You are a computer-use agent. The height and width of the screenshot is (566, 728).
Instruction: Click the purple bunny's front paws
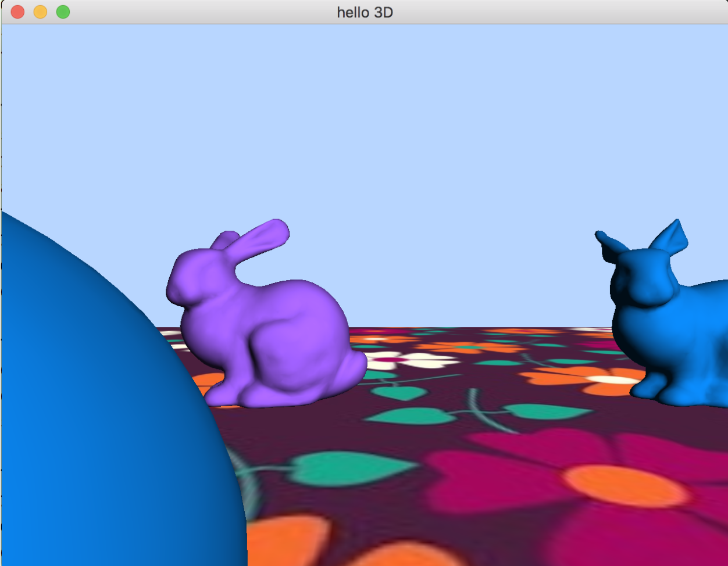(224, 395)
